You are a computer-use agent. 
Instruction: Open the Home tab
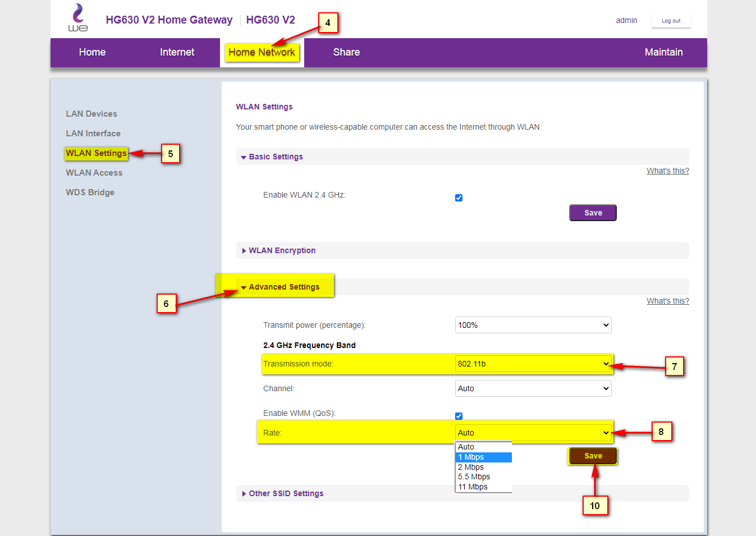click(x=92, y=52)
